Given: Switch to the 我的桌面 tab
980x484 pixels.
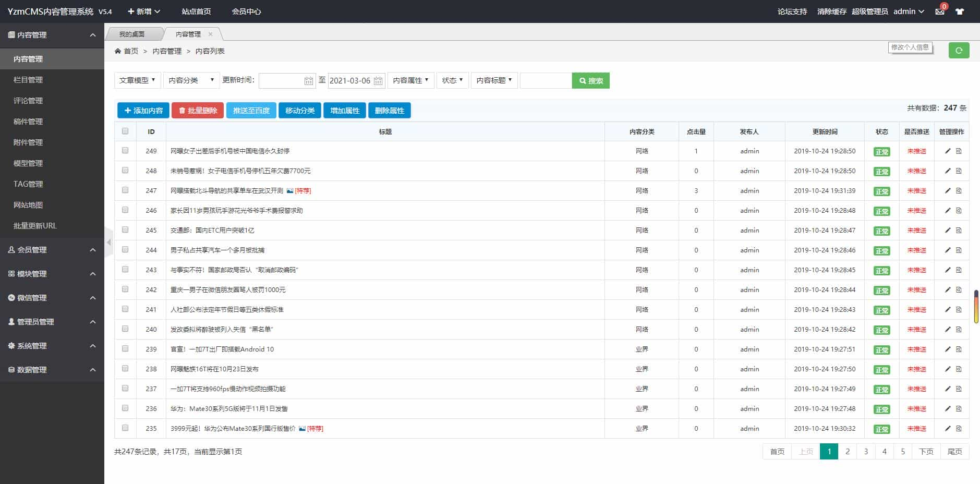Looking at the screenshot, I should point(132,34).
